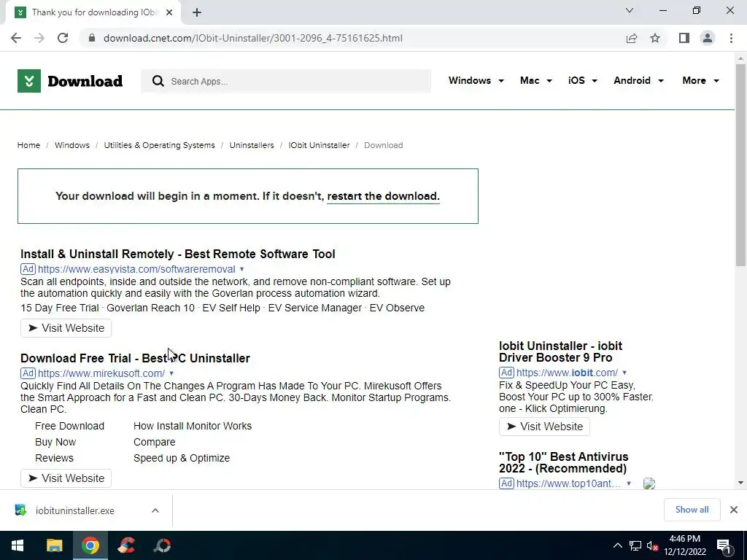Screen dimensions: 747x560
Task: Open the Uninstallers breadcrumb
Action: (x=252, y=145)
